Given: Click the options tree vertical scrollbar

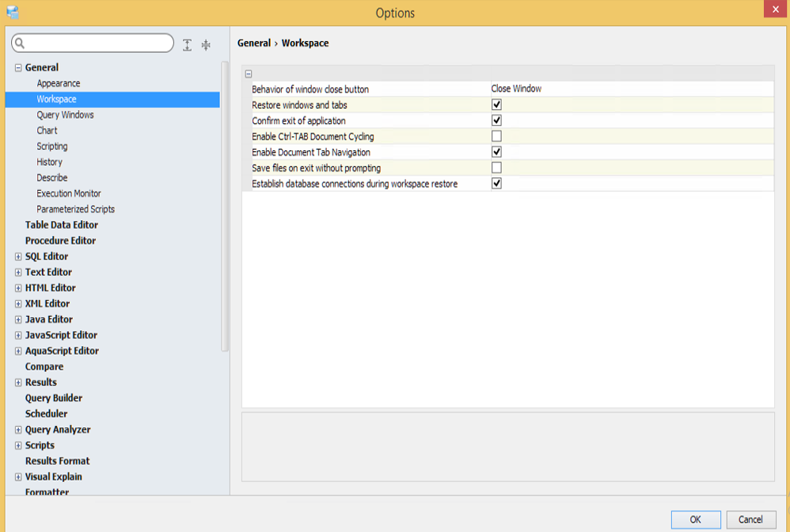Looking at the screenshot, I should tap(225, 206).
